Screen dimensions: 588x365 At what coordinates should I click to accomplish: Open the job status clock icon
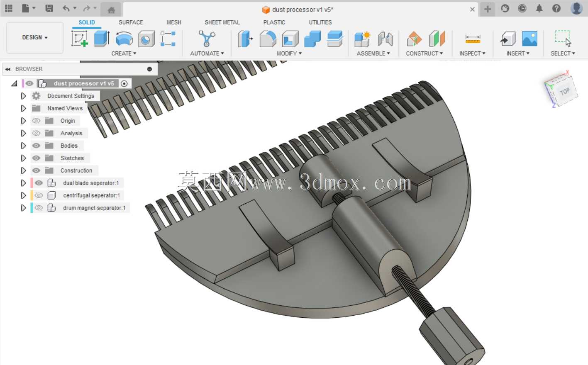point(522,8)
